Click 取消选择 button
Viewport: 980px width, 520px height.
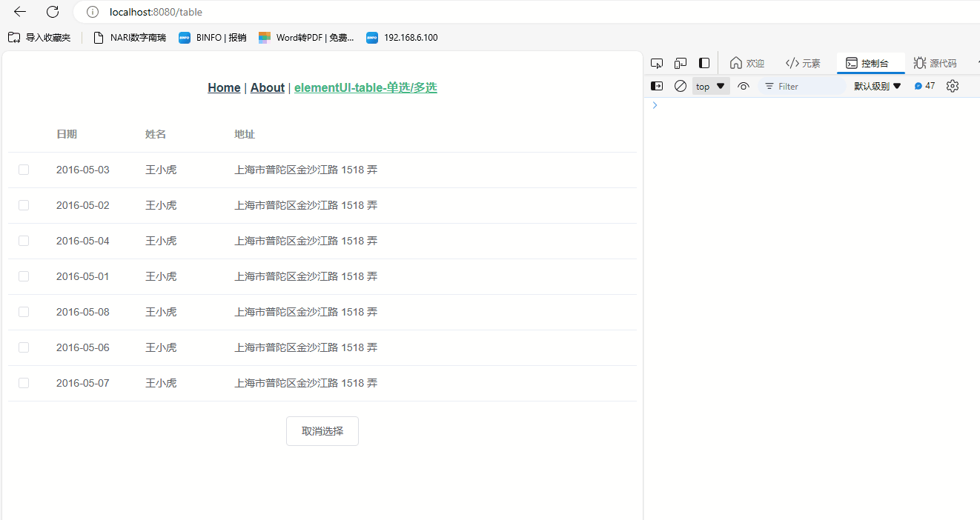tap(322, 431)
